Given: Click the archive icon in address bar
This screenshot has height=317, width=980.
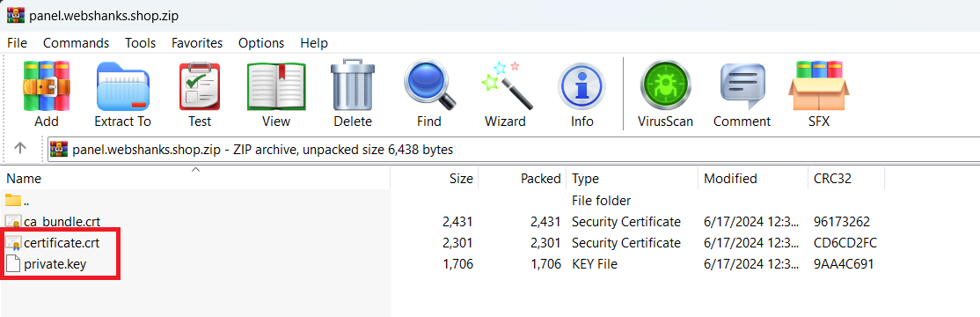Looking at the screenshot, I should pyautogui.click(x=59, y=150).
